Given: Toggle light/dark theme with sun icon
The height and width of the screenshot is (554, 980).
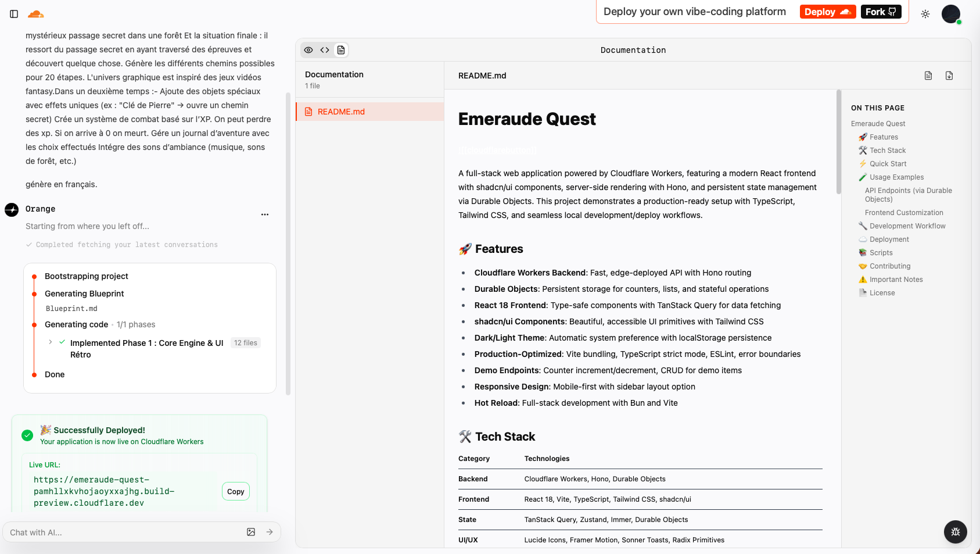Looking at the screenshot, I should [x=925, y=14].
